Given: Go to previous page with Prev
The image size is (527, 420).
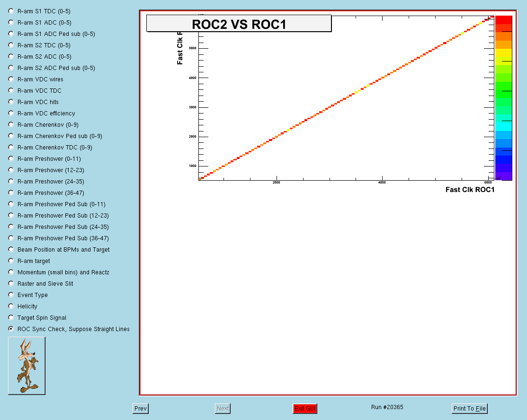Looking at the screenshot, I should coord(141,409).
